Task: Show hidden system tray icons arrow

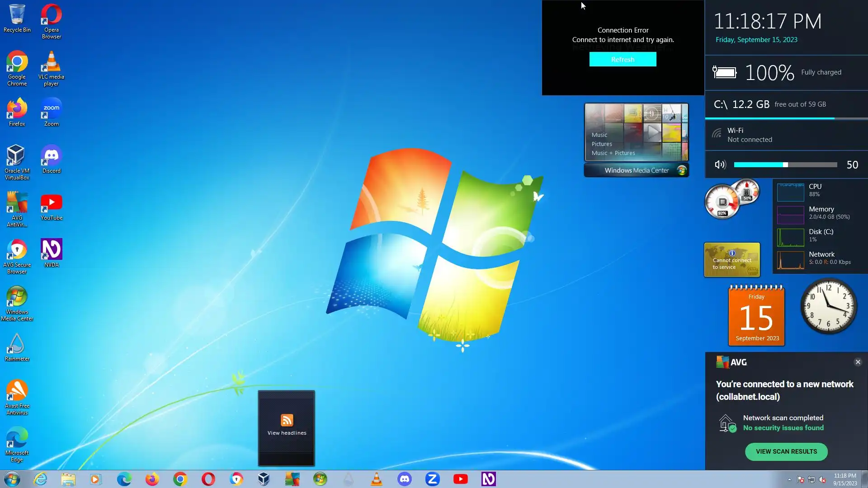Action: coord(789,479)
